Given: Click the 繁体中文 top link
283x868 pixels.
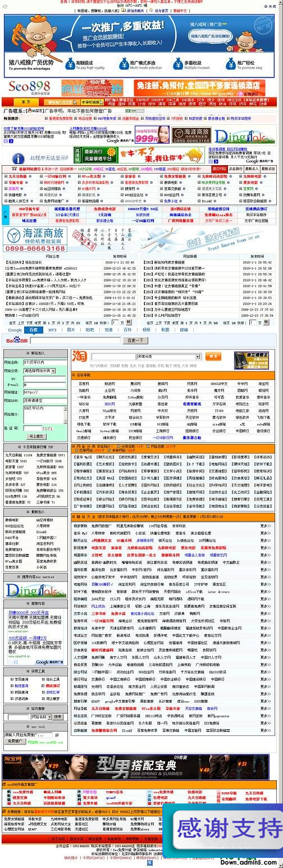Looking at the screenshot, I should pyautogui.click(x=181, y=10).
